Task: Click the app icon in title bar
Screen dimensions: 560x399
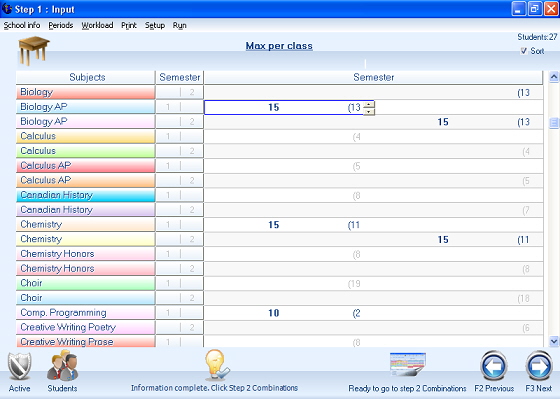Action: (7, 9)
